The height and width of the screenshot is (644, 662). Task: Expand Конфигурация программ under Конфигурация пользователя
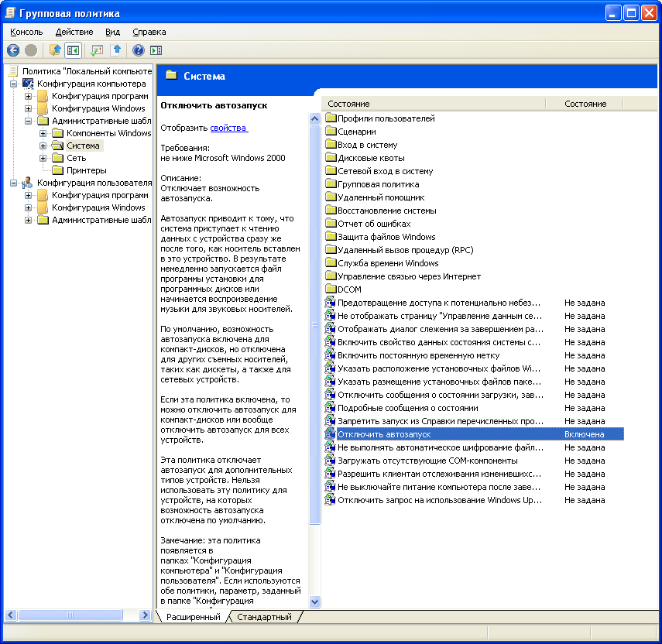point(29,195)
